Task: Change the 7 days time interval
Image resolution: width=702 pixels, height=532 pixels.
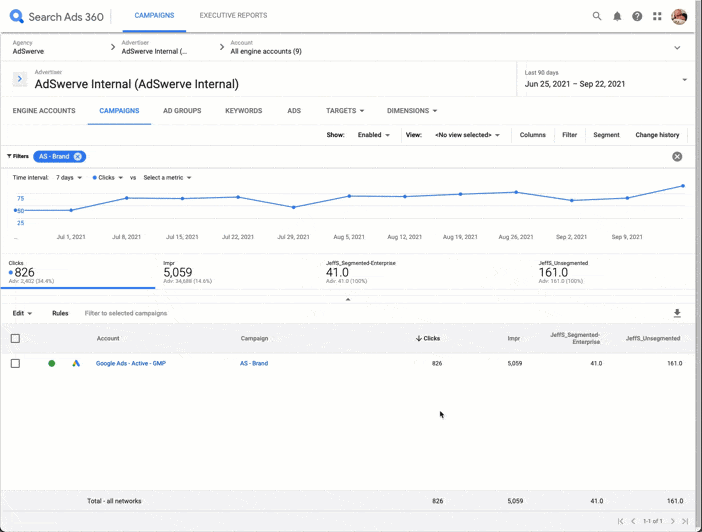Action: coord(69,178)
